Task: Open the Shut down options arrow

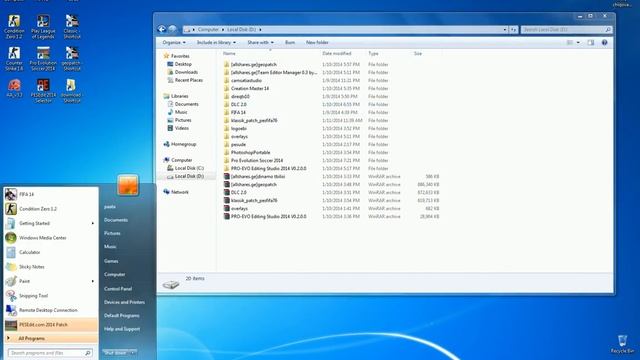Action: 133,353
